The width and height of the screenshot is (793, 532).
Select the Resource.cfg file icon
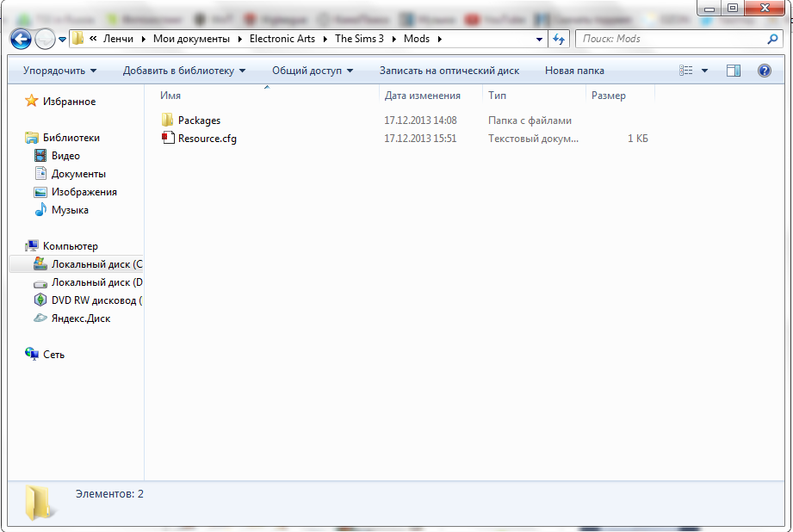click(168, 139)
